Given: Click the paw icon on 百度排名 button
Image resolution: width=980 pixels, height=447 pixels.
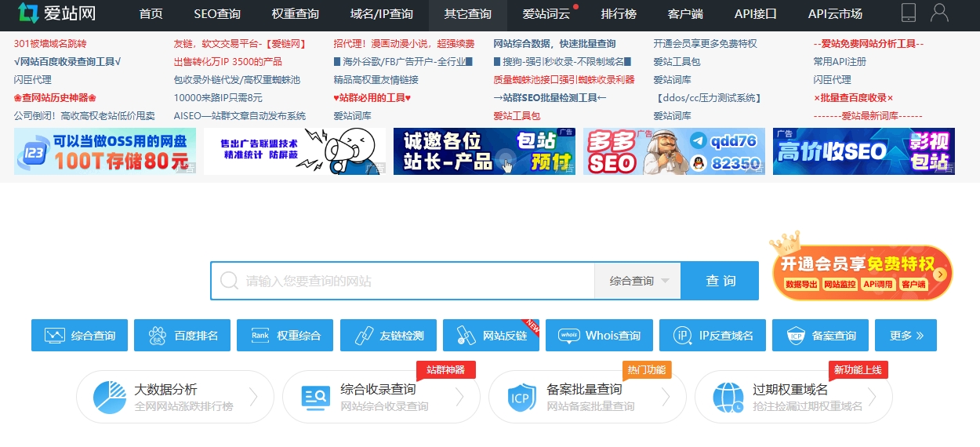Looking at the screenshot, I should click(157, 336).
